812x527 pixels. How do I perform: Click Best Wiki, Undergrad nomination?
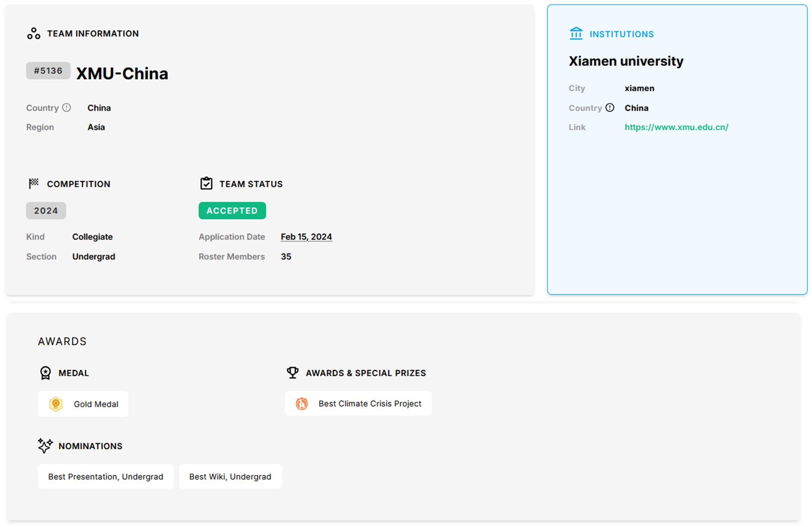tap(230, 477)
